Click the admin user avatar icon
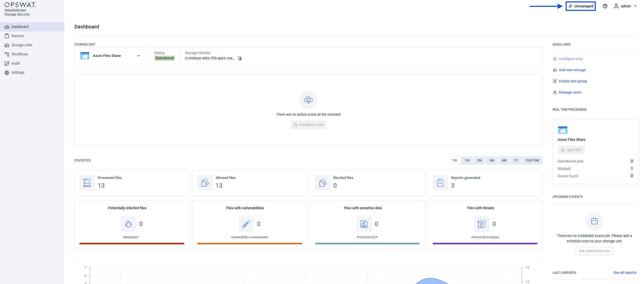Viewport: 644px width, 284px height. click(x=616, y=6)
